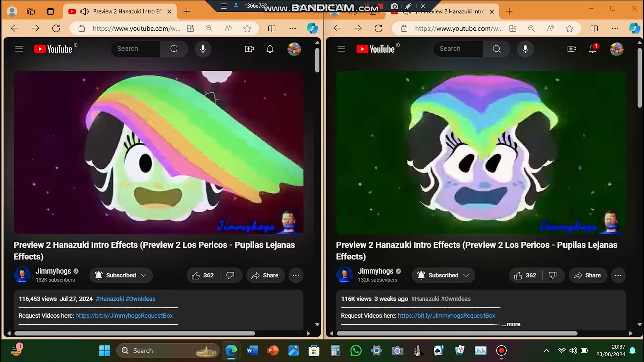The height and width of the screenshot is (362, 644).
Task: Open Word from taskbar
Action: [x=252, y=351]
